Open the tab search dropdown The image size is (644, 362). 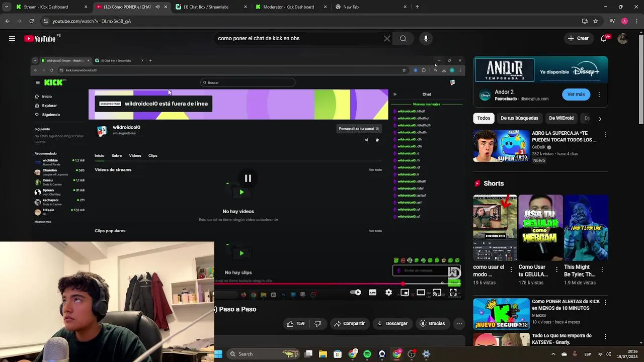click(7, 7)
